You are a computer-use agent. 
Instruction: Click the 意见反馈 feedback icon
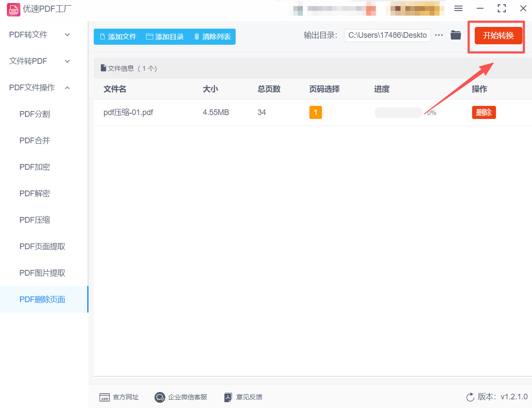click(227, 397)
